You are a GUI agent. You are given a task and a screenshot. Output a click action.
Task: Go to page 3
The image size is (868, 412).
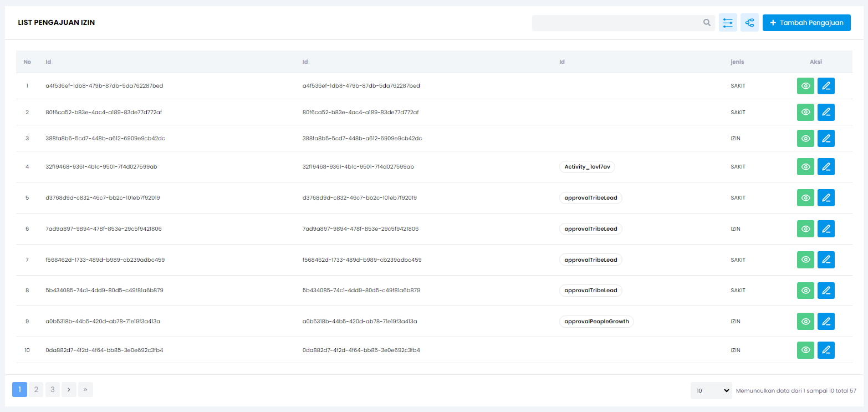coord(53,390)
